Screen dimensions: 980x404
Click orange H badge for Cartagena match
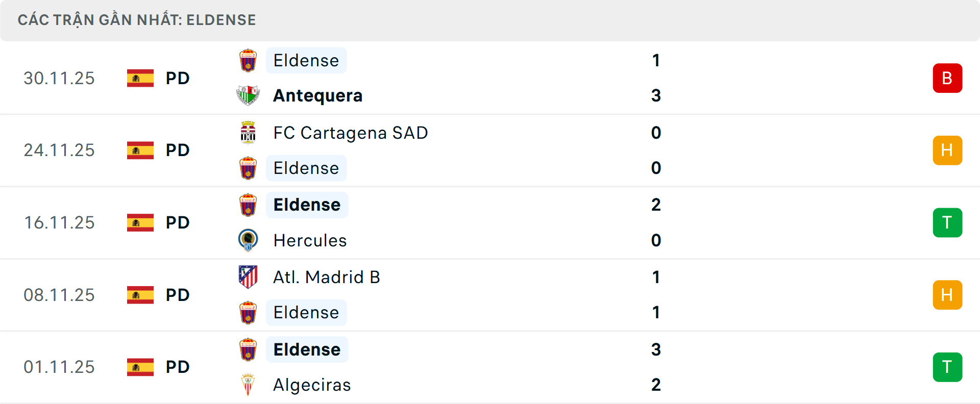(947, 150)
